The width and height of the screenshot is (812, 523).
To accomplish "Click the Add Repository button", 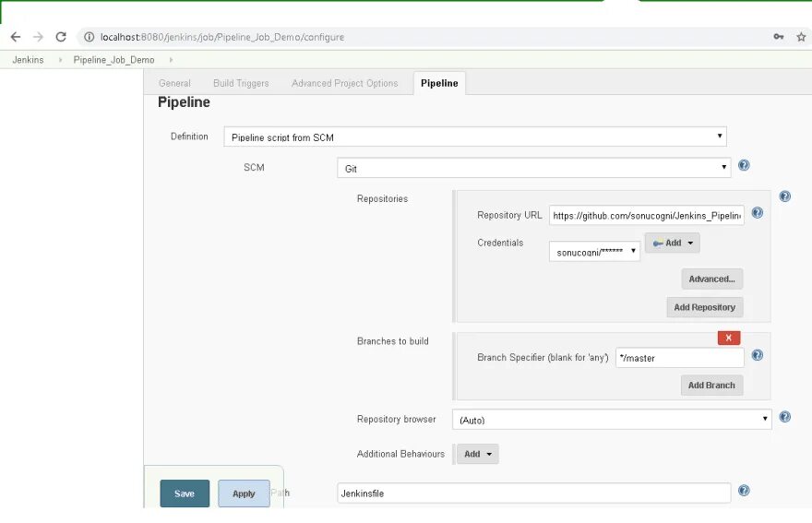I will (x=704, y=307).
